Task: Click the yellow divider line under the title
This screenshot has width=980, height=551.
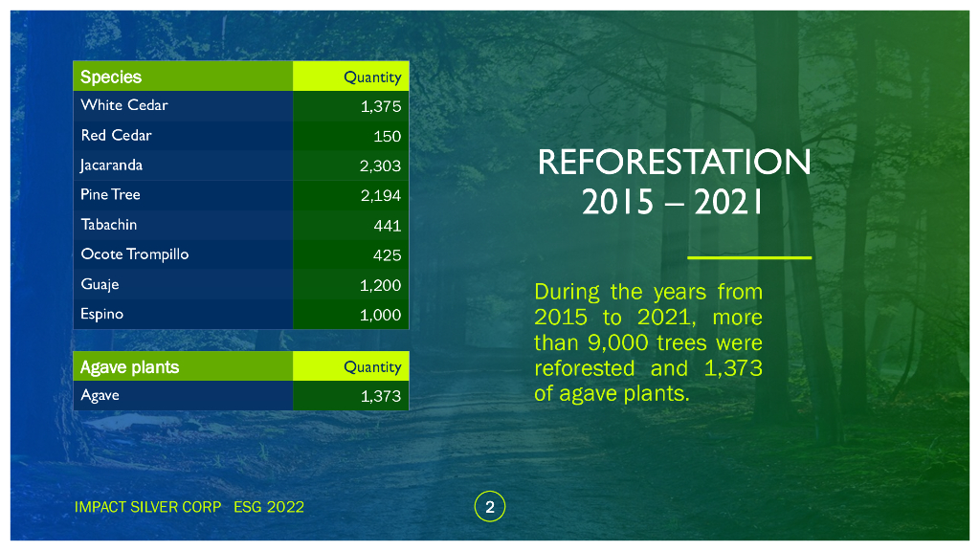Action: pyautogui.click(x=749, y=257)
